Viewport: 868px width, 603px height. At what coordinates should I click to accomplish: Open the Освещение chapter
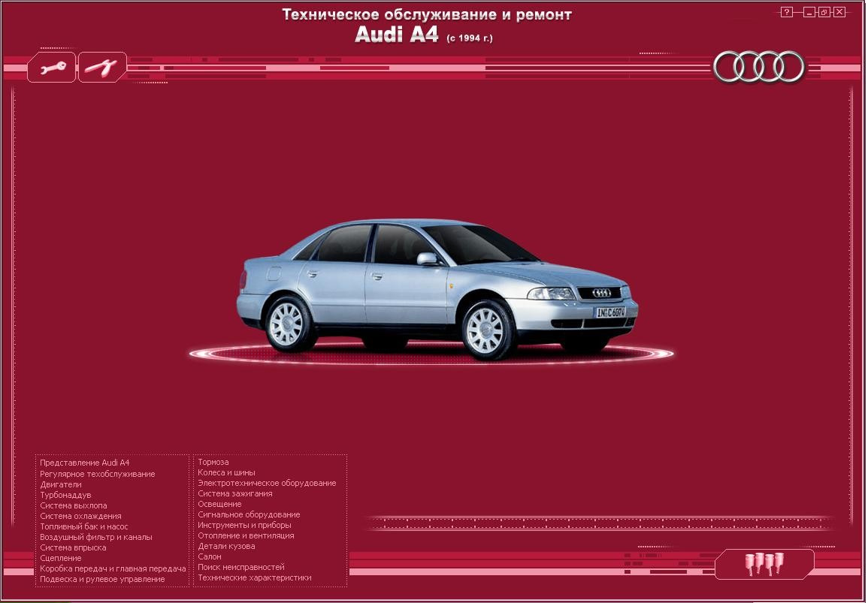point(219,504)
